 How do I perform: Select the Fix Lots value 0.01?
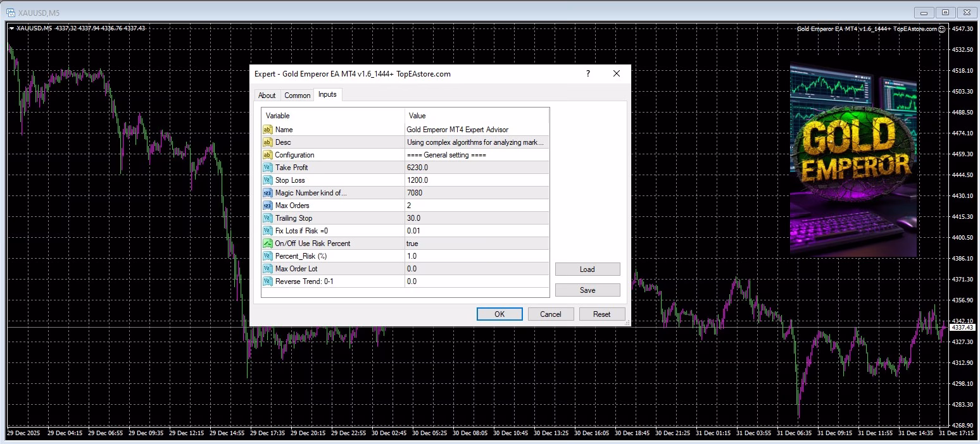[477, 231]
